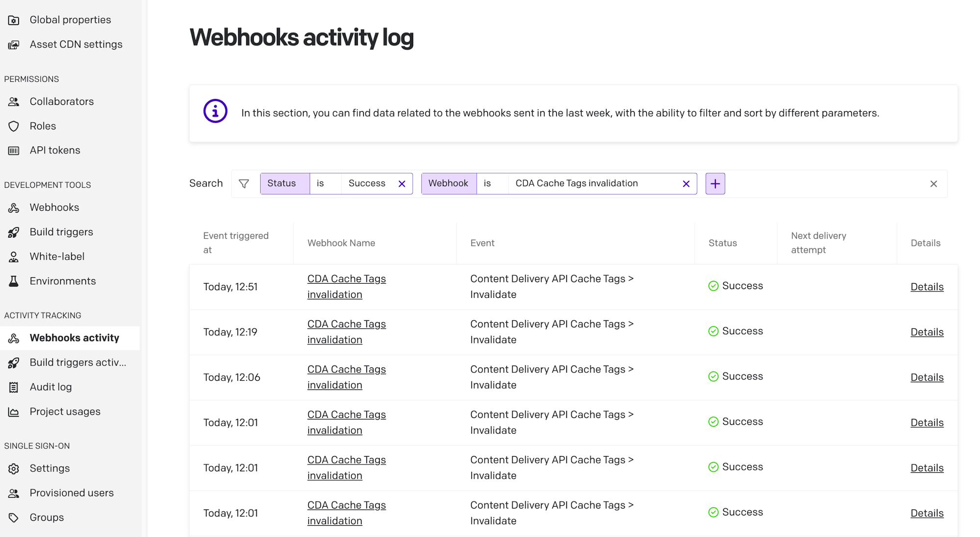This screenshot has width=980, height=537.
Task: Click the Audit log icon
Action: point(14,387)
